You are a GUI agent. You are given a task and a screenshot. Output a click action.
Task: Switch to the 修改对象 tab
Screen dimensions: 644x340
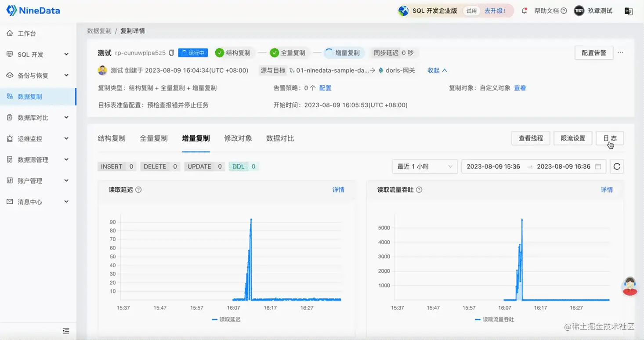238,138
